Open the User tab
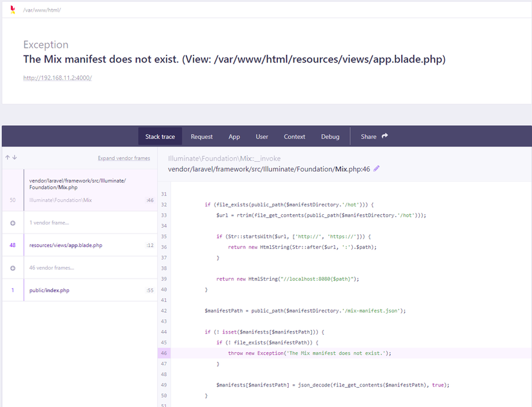Viewport: 532px width, 407px height. pyautogui.click(x=262, y=137)
